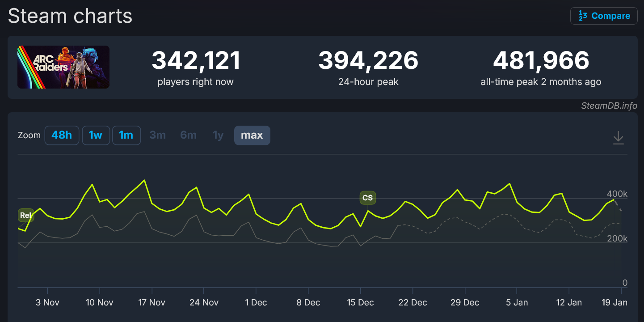The width and height of the screenshot is (644, 322).
Task: Click the Compare button
Action: click(x=604, y=16)
